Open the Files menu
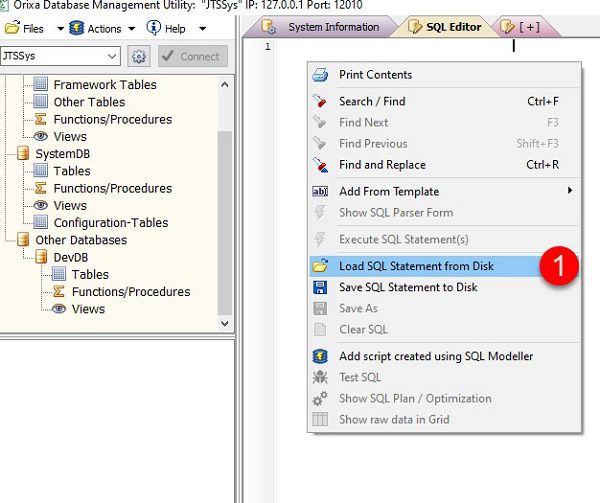This screenshot has height=503, width=600. [34, 29]
